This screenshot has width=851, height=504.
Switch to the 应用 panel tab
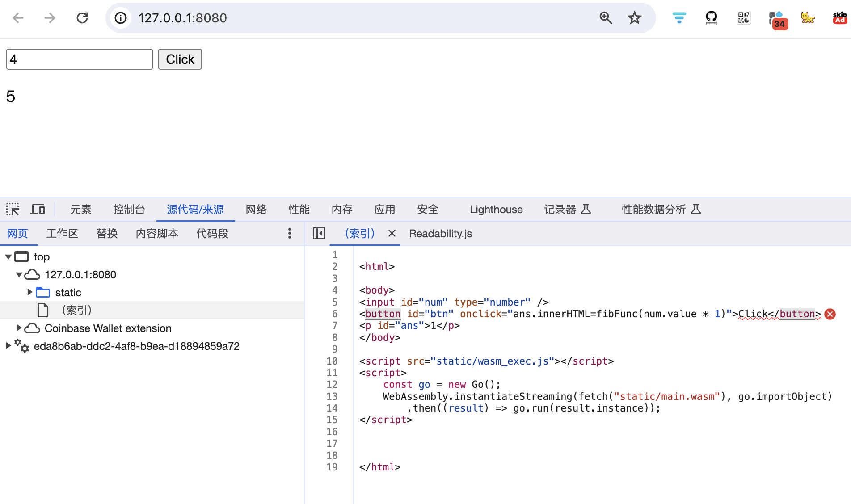coord(385,210)
